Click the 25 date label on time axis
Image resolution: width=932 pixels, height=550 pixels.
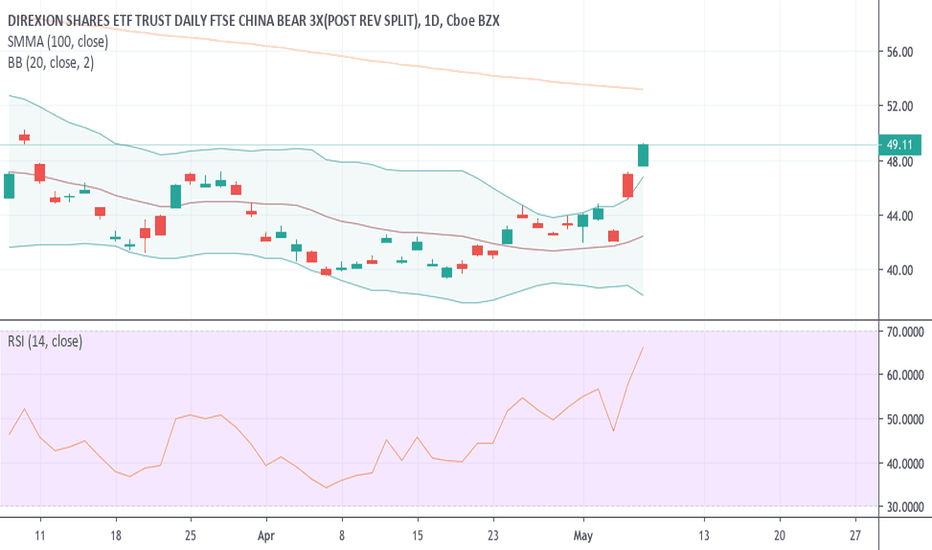(190, 536)
